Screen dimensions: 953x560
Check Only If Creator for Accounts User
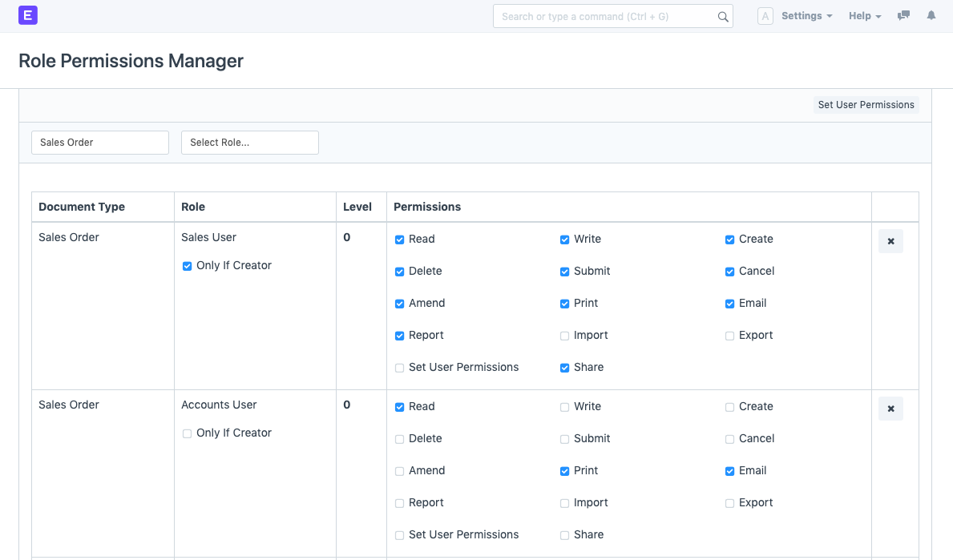pos(186,433)
